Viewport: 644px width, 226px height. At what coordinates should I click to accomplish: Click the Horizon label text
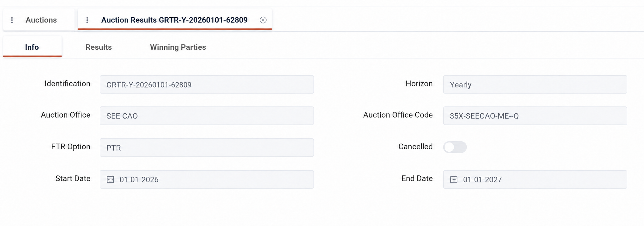pyautogui.click(x=419, y=84)
